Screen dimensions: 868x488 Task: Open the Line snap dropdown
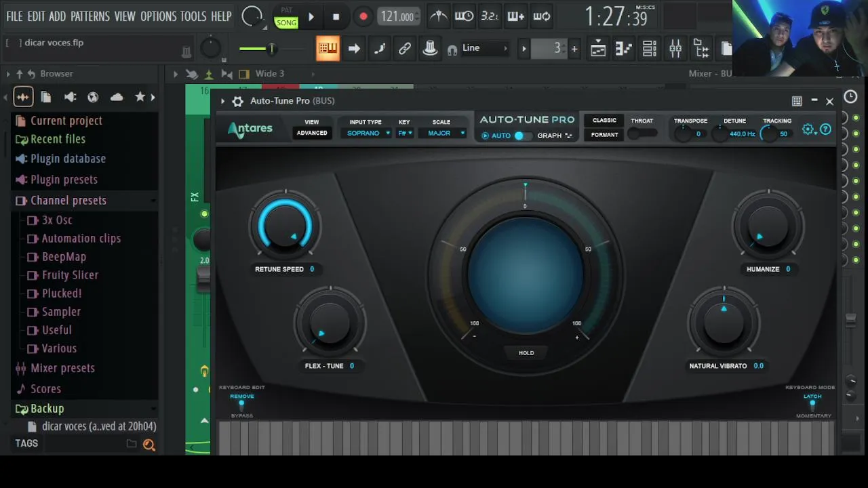click(484, 48)
